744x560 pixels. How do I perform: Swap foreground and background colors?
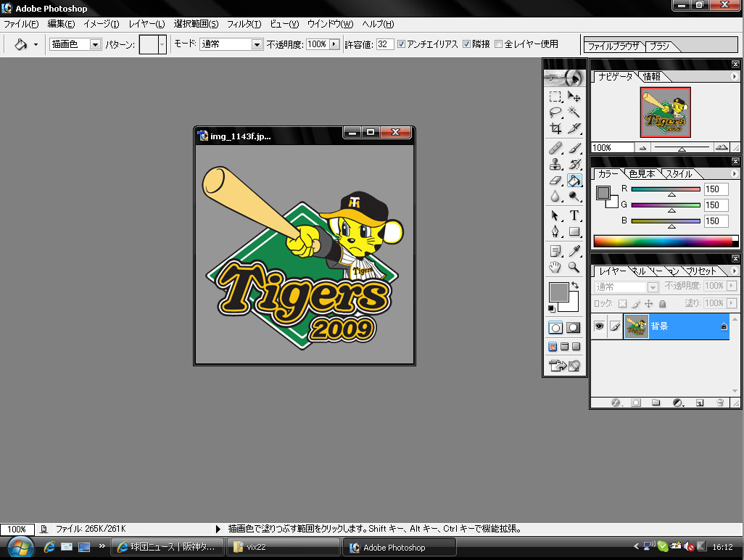[x=575, y=285]
